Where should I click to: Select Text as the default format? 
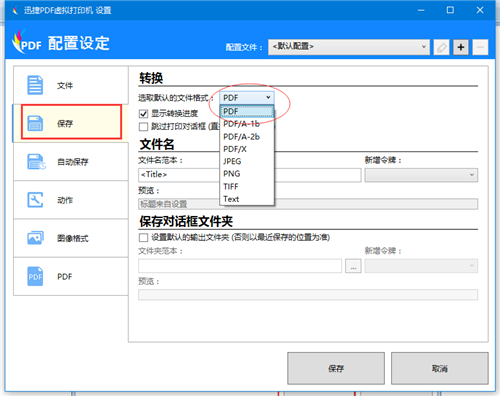[x=247, y=199]
